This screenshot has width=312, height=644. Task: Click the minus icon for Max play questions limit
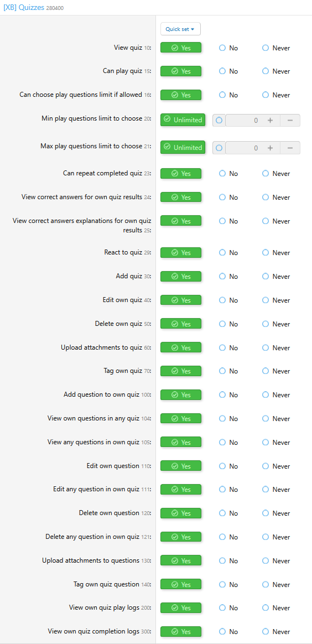click(x=290, y=148)
